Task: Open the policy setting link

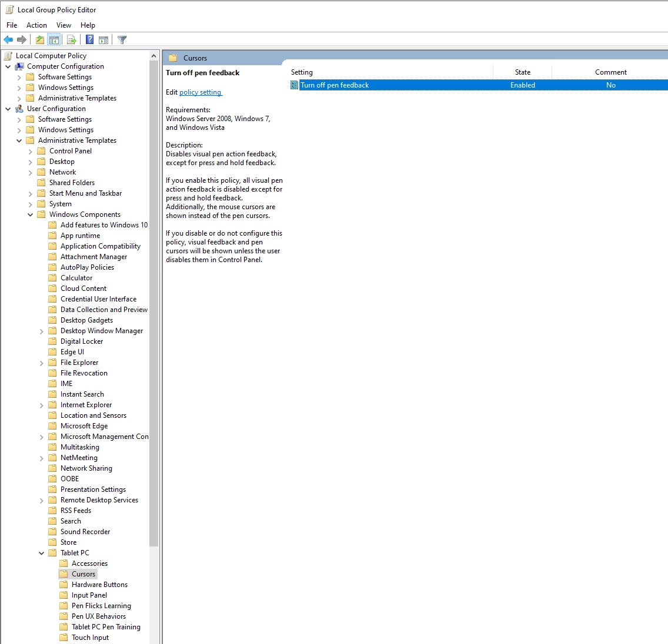Action: tap(201, 92)
